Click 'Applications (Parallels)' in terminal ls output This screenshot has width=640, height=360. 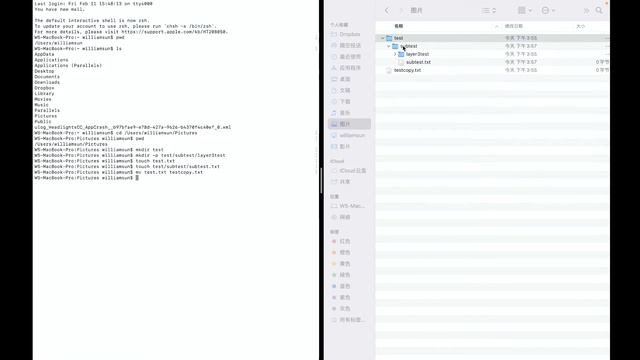(x=68, y=65)
